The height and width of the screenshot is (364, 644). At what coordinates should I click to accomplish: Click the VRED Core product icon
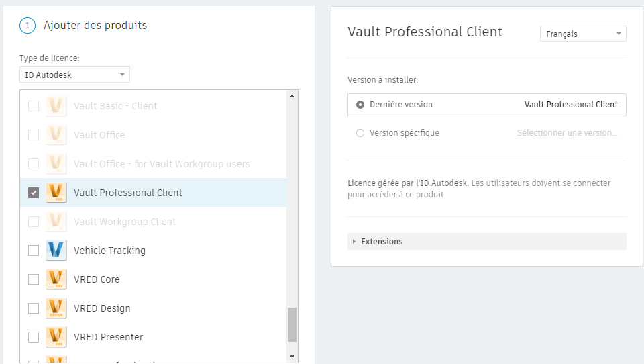(56, 279)
